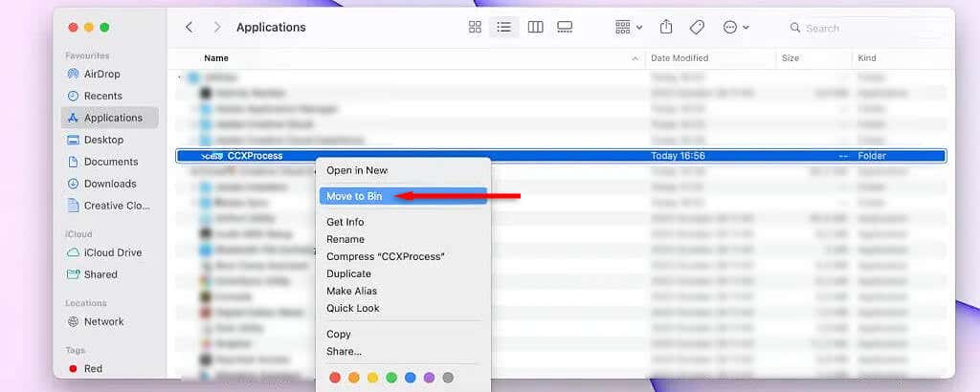Open the More actions ellipsis dropdown
The width and height of the screenshot is (980, 392).
[x=736, y=27]
